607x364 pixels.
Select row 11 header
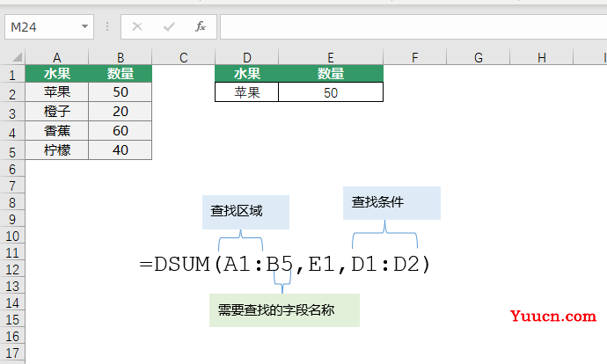click(12, 252)
